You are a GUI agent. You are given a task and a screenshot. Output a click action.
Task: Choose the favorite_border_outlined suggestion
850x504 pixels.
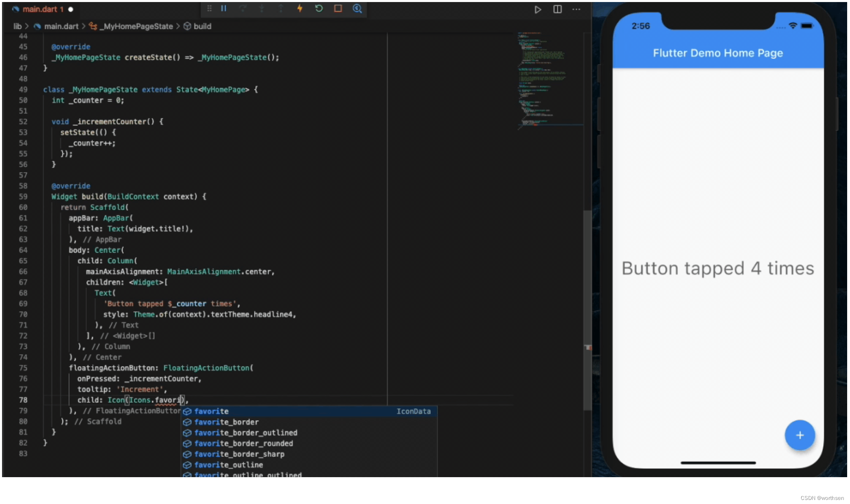(309, 433)
